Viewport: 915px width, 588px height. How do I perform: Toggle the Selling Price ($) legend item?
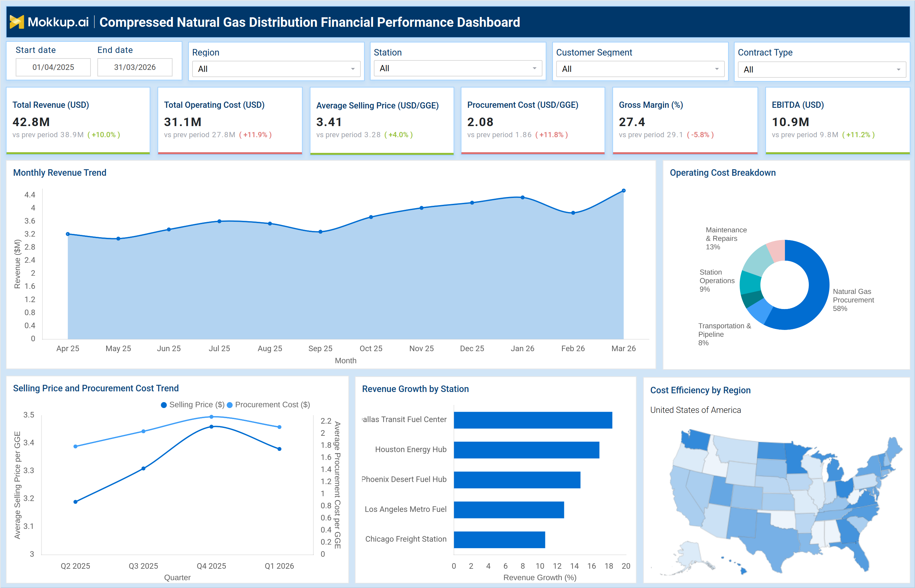pos(193,405)
